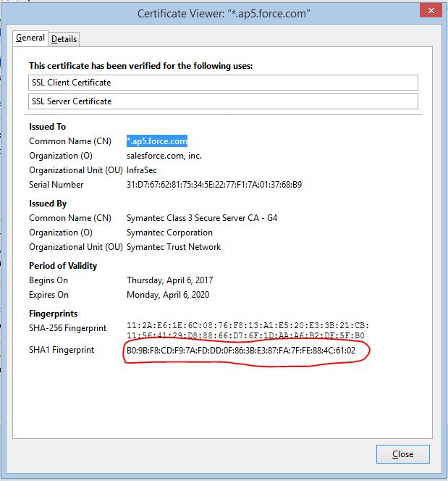Click the Thursday, April 6, 2017 start date

[170, 280]
